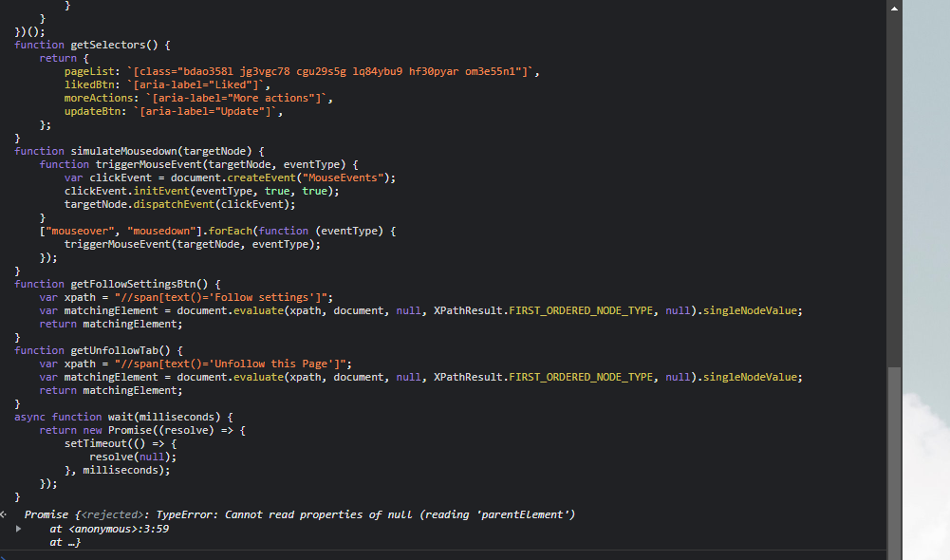Click the 'likedBtn: `[aria-label="Liked"]`' line
This screenshot has height=560, width=950.
point(167,84)
